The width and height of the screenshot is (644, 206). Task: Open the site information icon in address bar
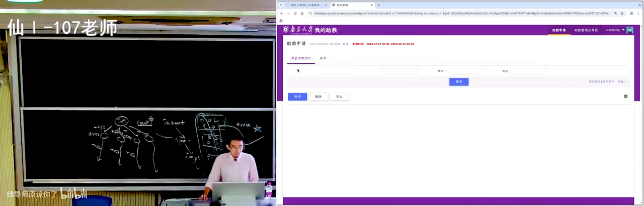(x=310, y=13)
